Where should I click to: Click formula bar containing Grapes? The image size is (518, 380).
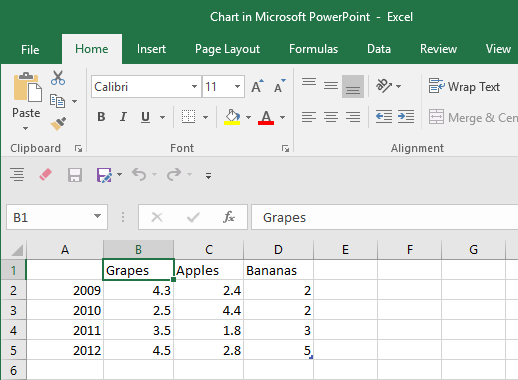(x=385, y=217)
